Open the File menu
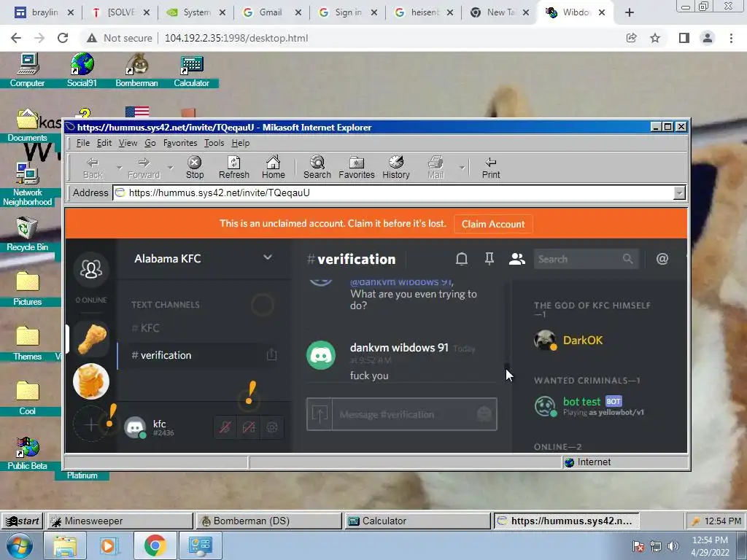The image size is (747, 560). pyautogui.click(x=83, y=143)
